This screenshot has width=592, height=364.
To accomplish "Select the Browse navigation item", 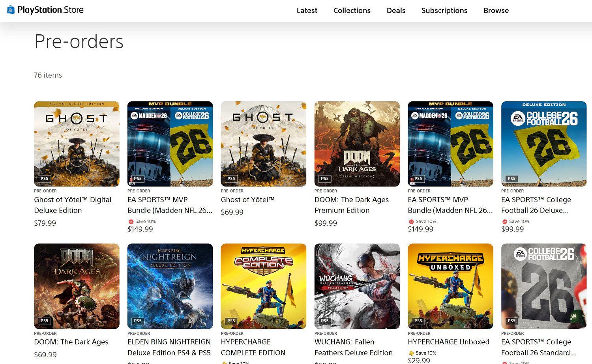I will (496, 11).
